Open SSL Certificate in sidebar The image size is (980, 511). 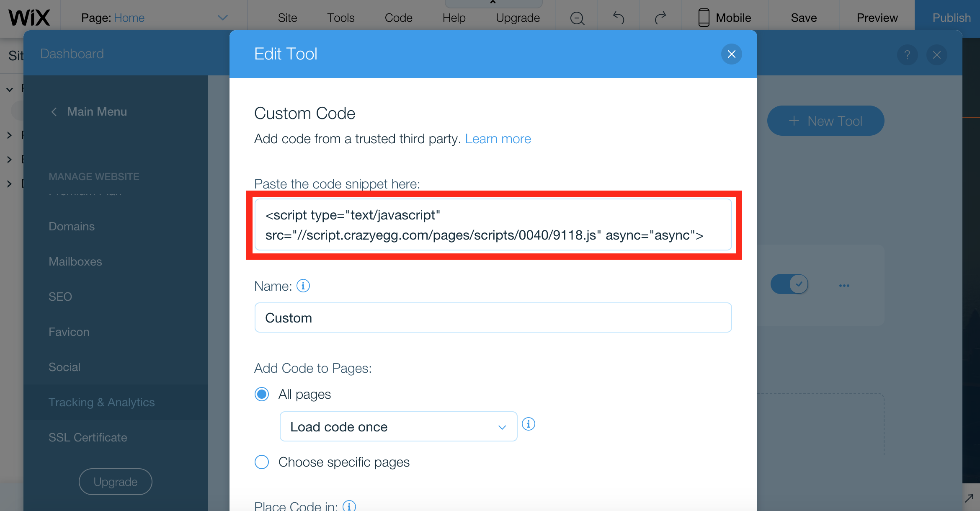click(88, 437)
